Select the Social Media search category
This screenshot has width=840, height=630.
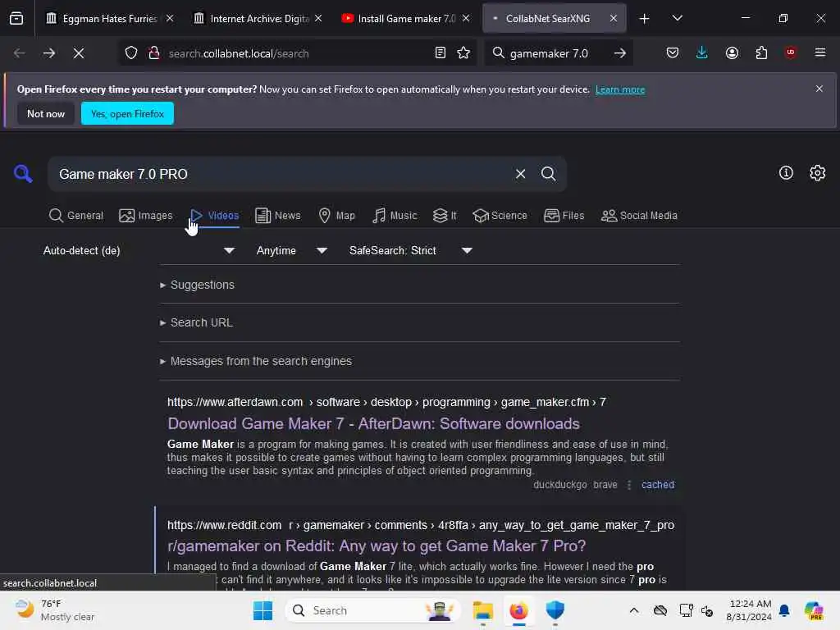[x=639, y=216]
